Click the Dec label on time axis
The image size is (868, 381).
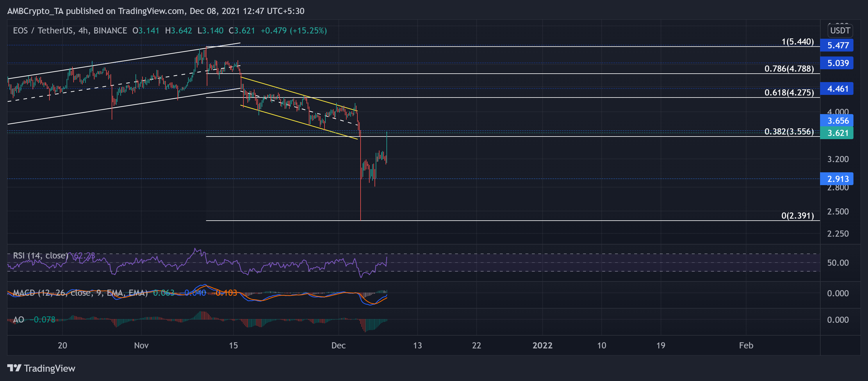click(x=339, y=345)
